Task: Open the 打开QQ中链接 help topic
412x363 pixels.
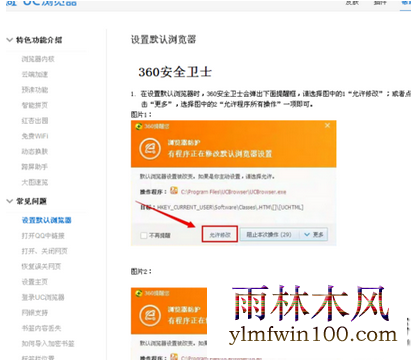Action: pos(43,236)
